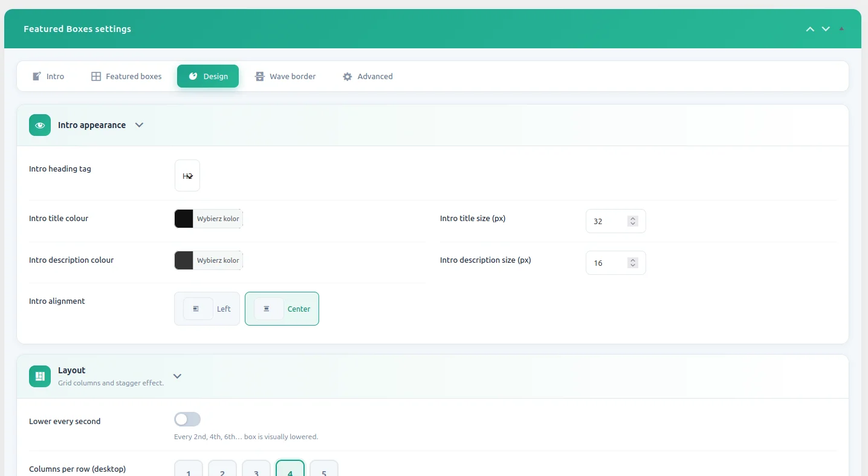Open the Advanced tab
This screenshot has width=868, height=476.
pyautogui.click(x=368, y=76)
